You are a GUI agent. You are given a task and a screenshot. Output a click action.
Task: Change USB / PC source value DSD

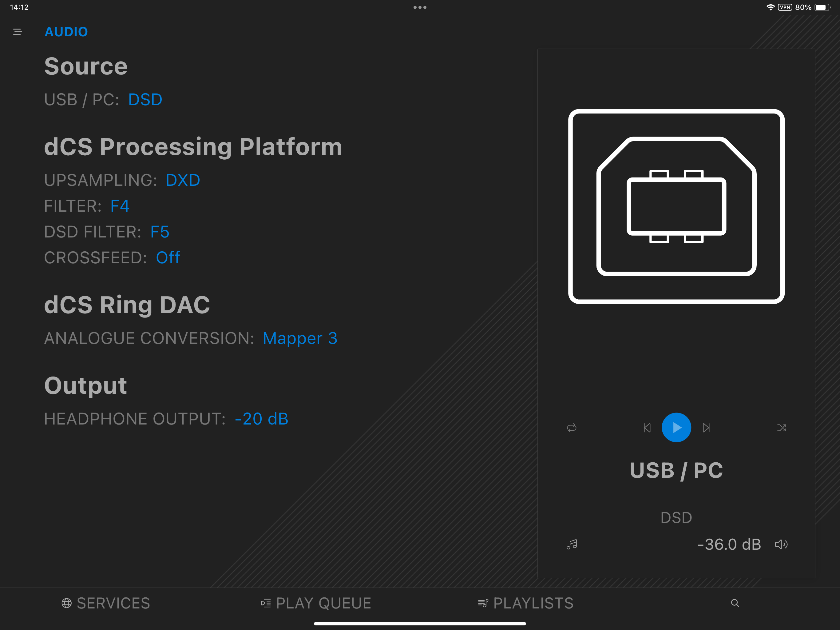(x=145, y=100)
